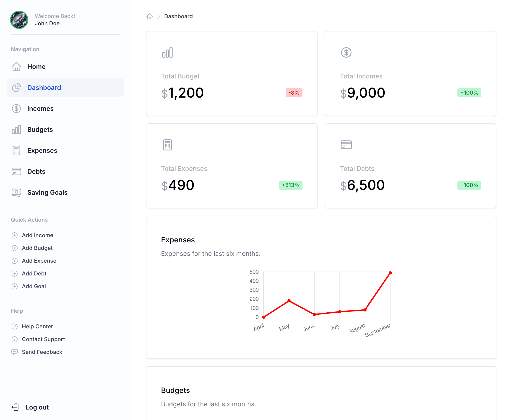Click the Saving Goals banknote icon
The height and width of the screenshot is (420, 511).
[16, 193]
